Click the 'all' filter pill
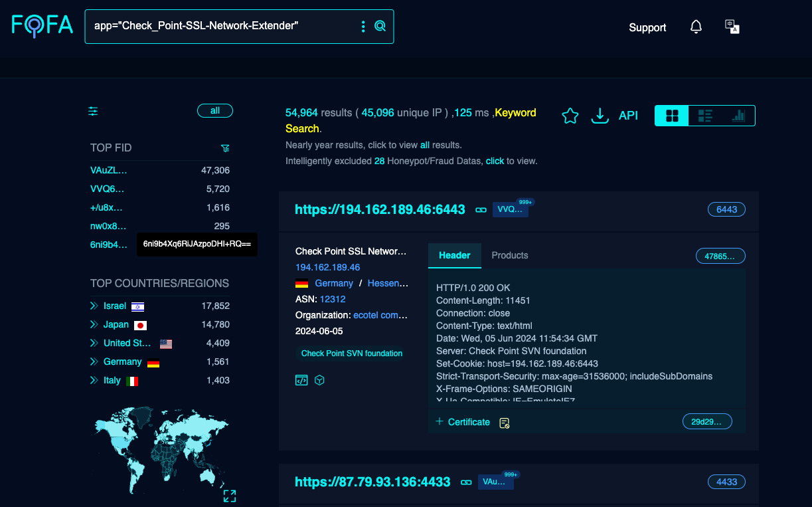This screenshot has height=507, width=812. pyautogui.click(x=215, y=111)
